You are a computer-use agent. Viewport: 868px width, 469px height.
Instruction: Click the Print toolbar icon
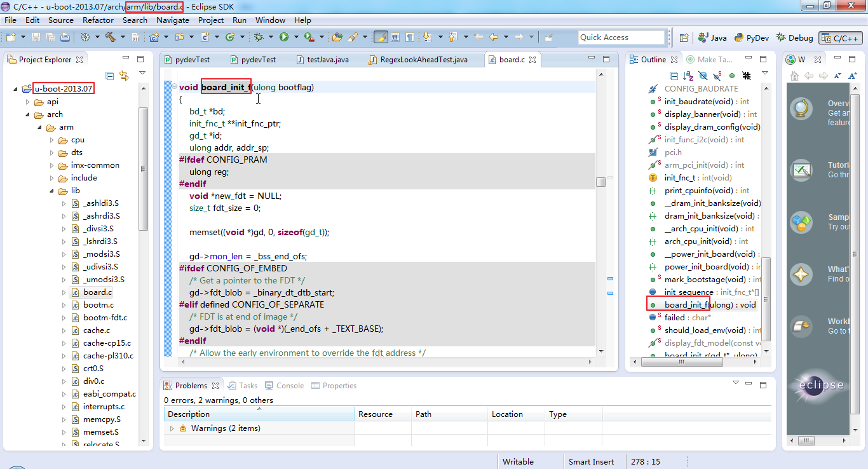[65, 37]
